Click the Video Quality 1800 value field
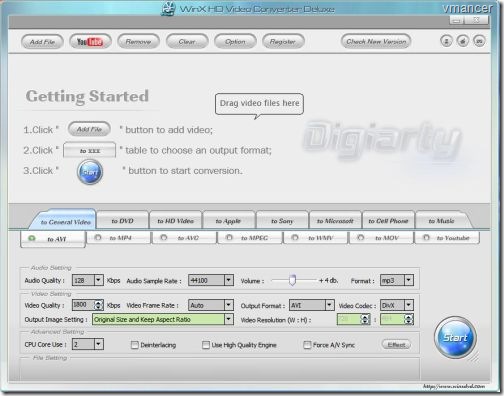This screenshot has width=504, height=396. click(83, 305)
